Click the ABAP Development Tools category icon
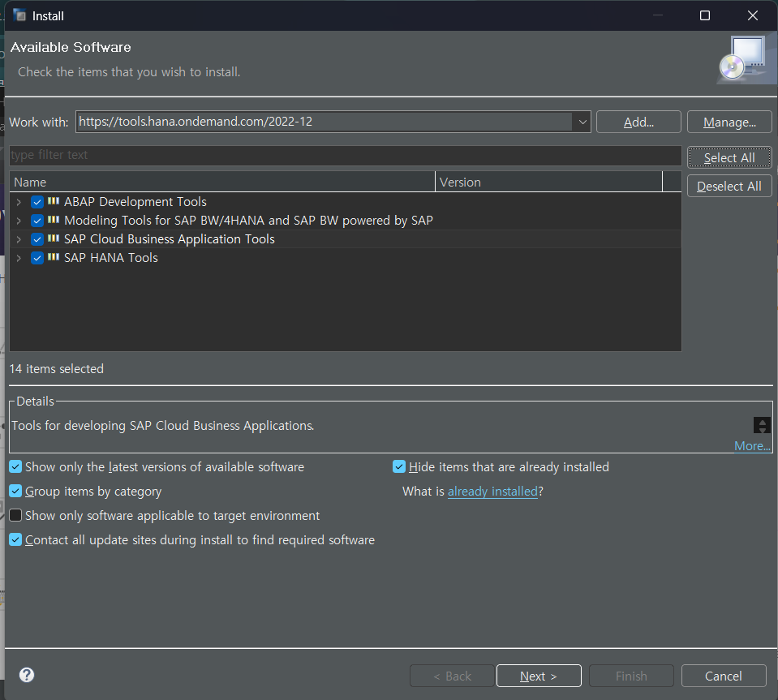Screen dimensions: 778x700 (x=53, y=201)
